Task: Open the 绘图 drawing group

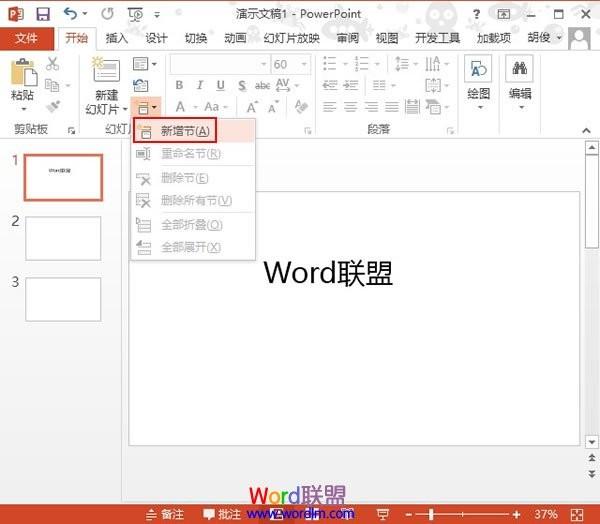Action: click(x=478, y=82)
